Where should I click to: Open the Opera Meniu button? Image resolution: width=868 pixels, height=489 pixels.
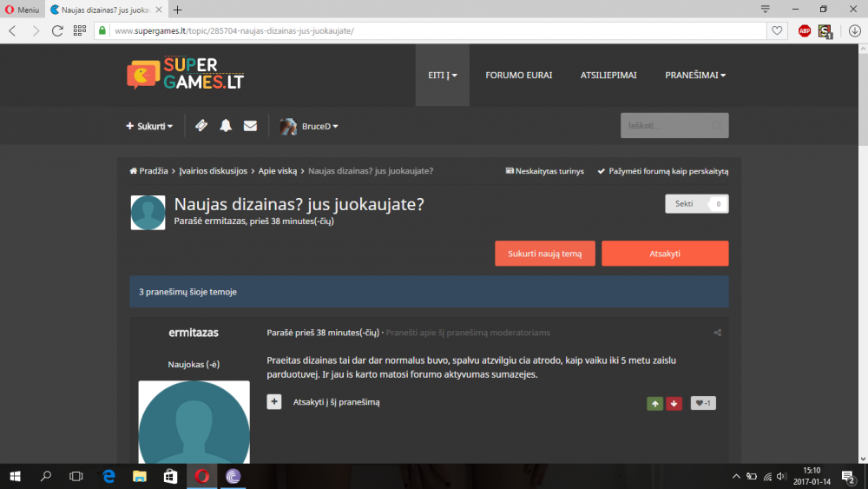pos(23,10)
